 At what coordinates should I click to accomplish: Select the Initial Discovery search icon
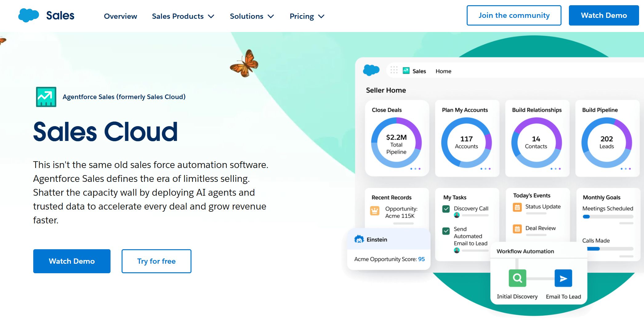[x=517, y=278]
